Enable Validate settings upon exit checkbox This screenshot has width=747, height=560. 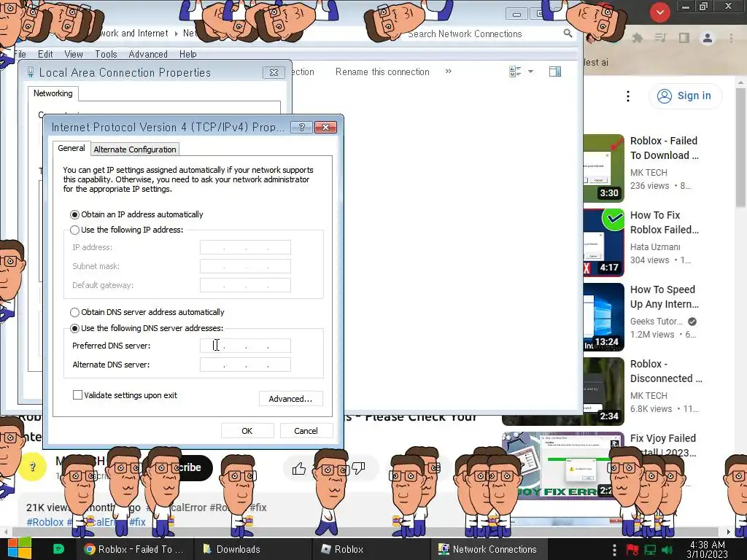[77, 394]
